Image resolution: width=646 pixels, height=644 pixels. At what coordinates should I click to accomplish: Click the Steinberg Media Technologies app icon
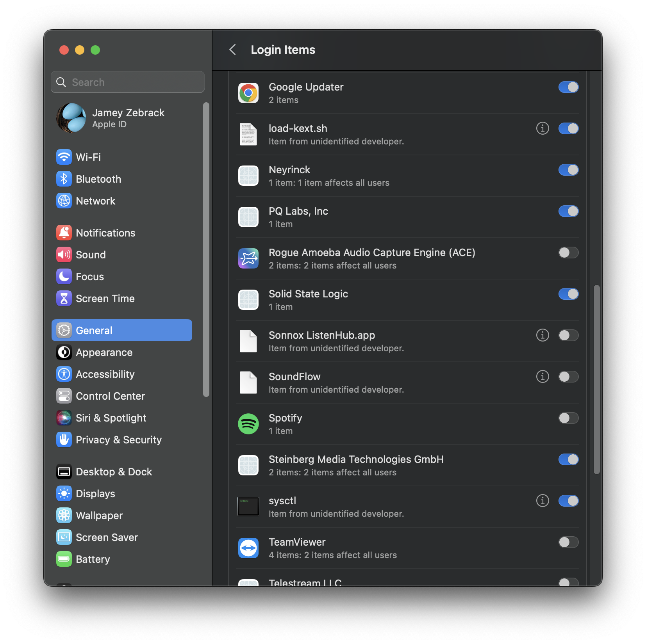[x=248, y=465]
